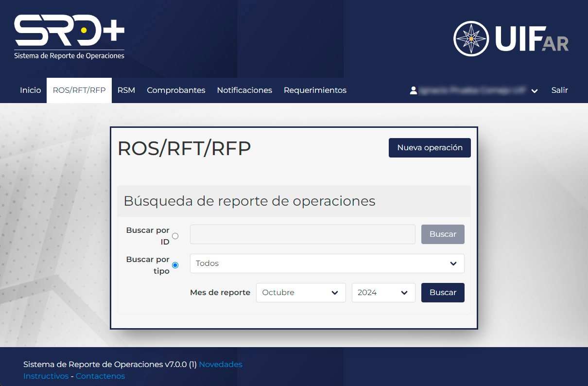Click the Nueva operación button
588x386 pixels.
pyautogui.click(x=430, y=148)
